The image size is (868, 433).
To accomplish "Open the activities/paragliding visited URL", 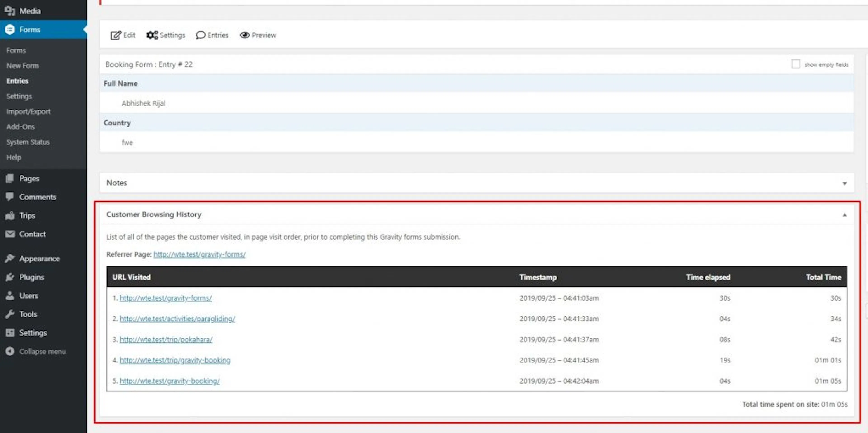I will pos(177,319).
